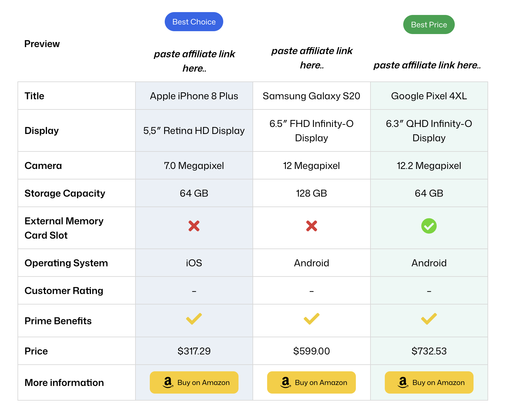Click Prime Benefits checkmark for Galaxy S20

coord(312,319)
